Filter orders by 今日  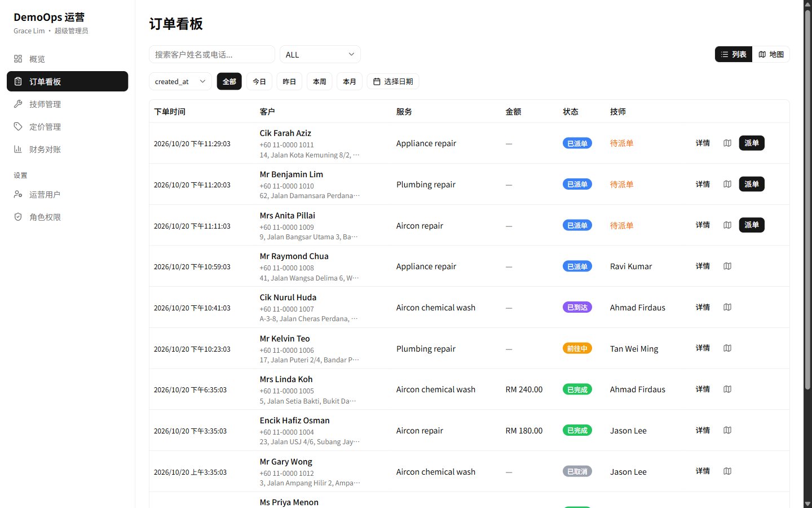pyautogui.click(x=259, y=81)
